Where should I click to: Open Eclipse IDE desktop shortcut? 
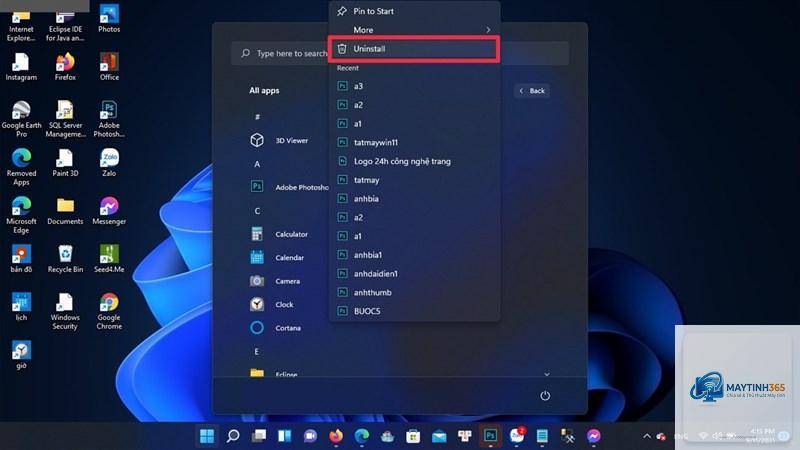[65, 27]
